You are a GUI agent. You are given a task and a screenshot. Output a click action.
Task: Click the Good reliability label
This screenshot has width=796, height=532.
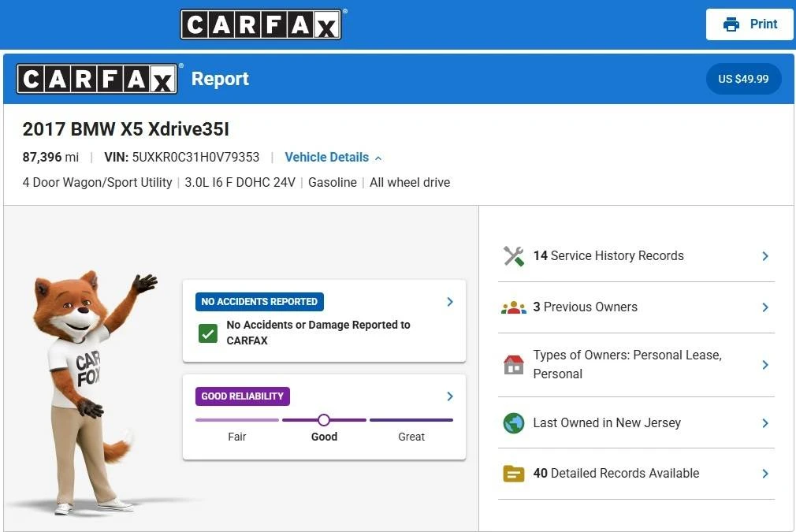[324, 437]
